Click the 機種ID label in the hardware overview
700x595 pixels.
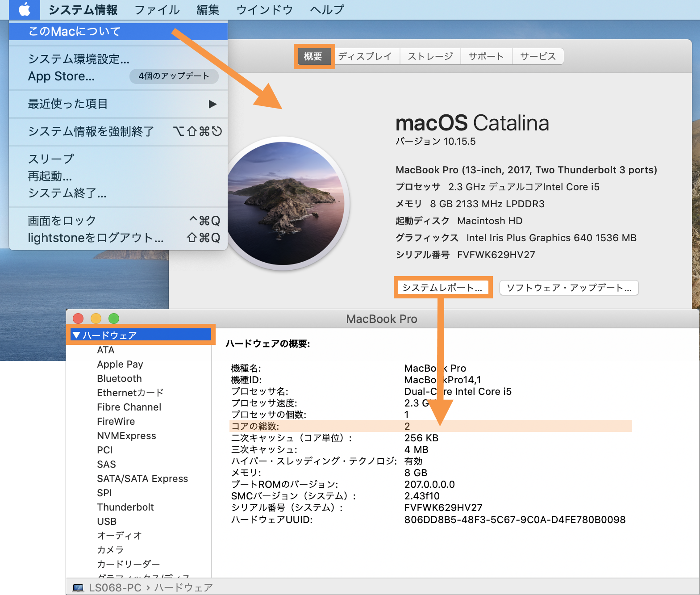pyautogui.click(x=246, y=380)
